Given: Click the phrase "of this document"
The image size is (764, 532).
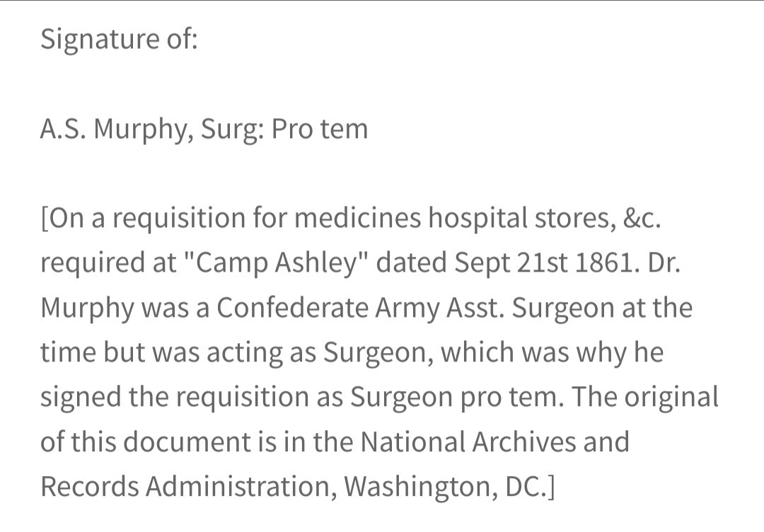Looking at the screenshot, I should [x=145, y=442].
